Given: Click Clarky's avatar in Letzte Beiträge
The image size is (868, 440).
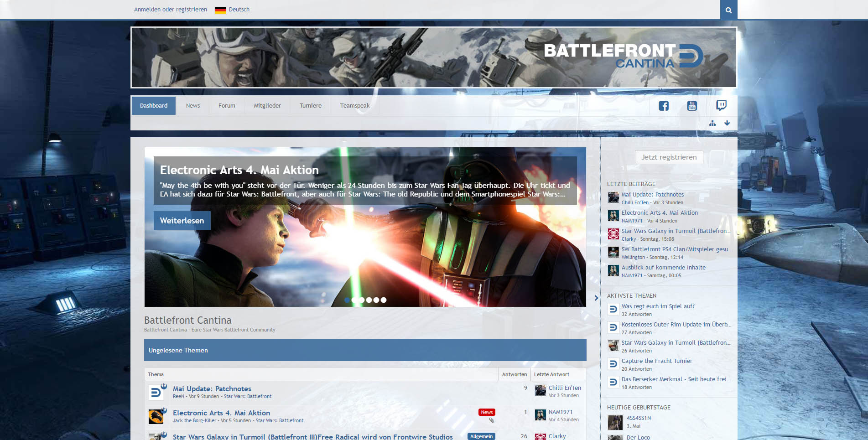Looking at the screenshot, I should 613,234.
